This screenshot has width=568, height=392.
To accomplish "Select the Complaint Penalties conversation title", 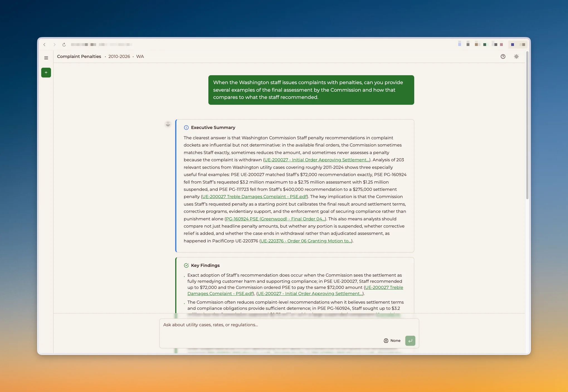I will [79, 56].
